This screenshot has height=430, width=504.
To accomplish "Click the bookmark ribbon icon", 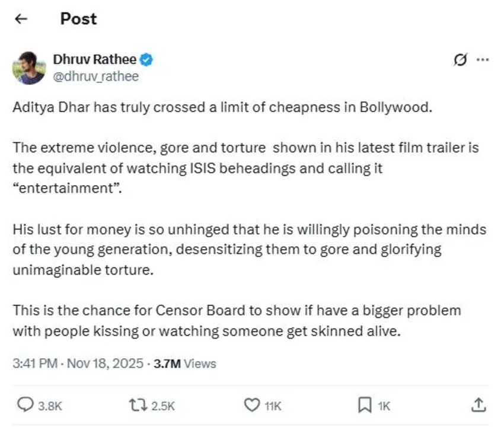I will pyautogui.click(x=365, y=405).
